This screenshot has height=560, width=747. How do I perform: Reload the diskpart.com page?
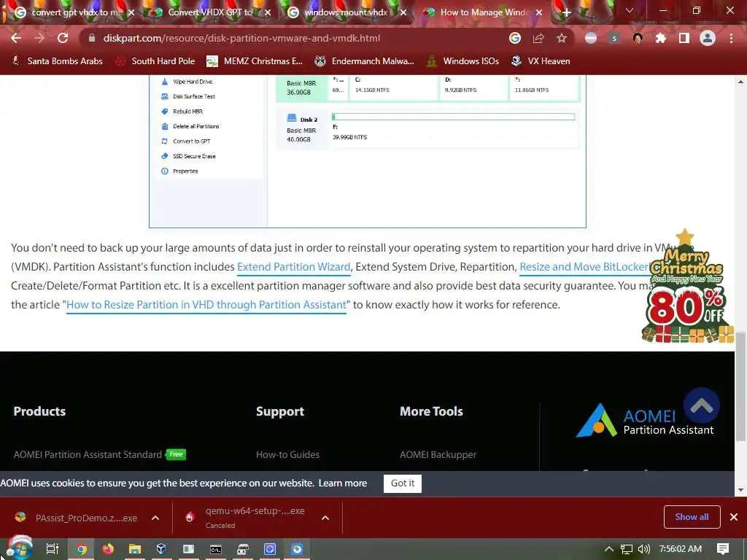63,38
